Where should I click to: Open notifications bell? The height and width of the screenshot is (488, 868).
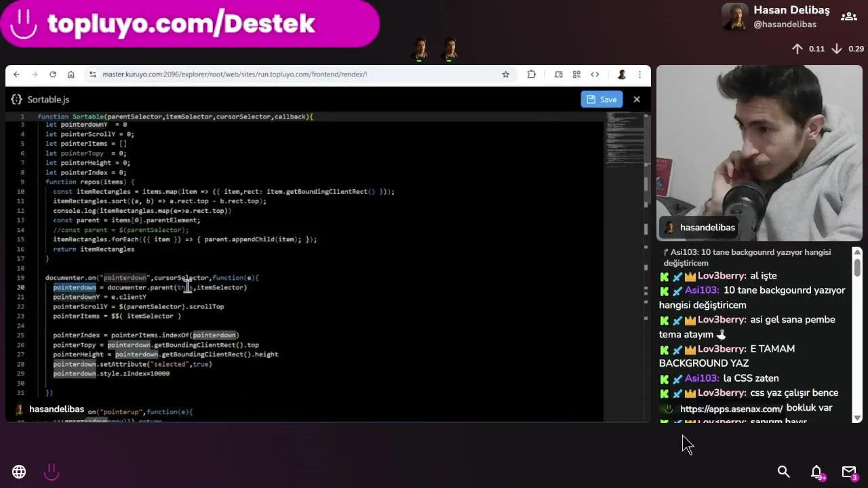(816, 472)
